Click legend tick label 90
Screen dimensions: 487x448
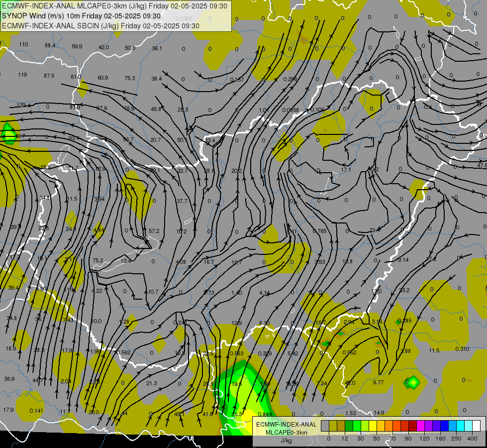tap(408, 439)
